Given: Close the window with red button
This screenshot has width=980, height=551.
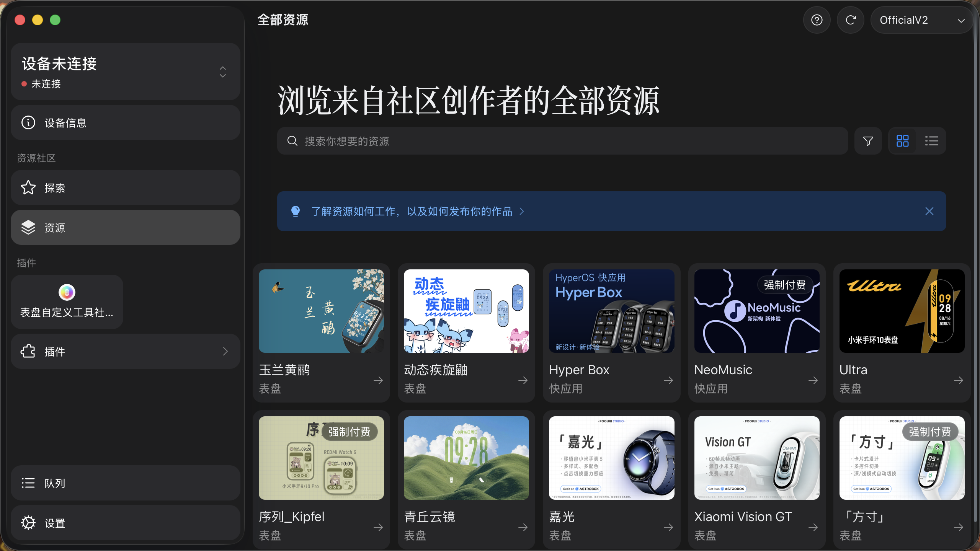Looking at the screenshot, I should [20, 20].
